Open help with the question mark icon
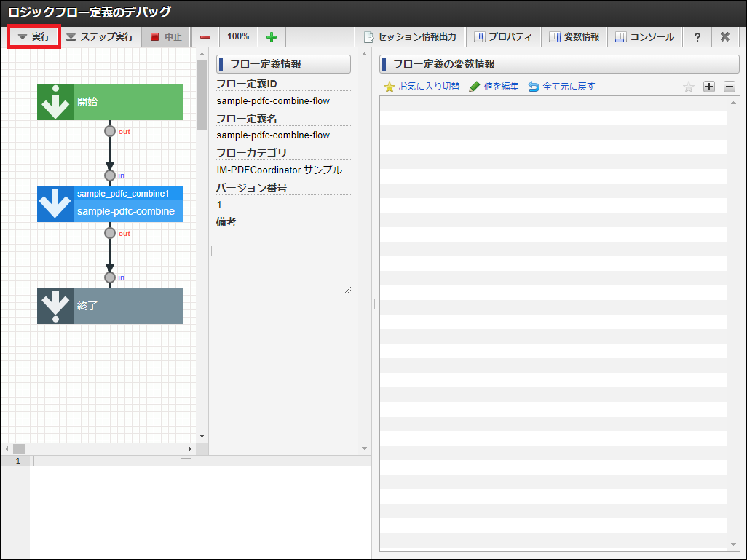The width and height of the screenshot is (747, 560). point(697,36)
